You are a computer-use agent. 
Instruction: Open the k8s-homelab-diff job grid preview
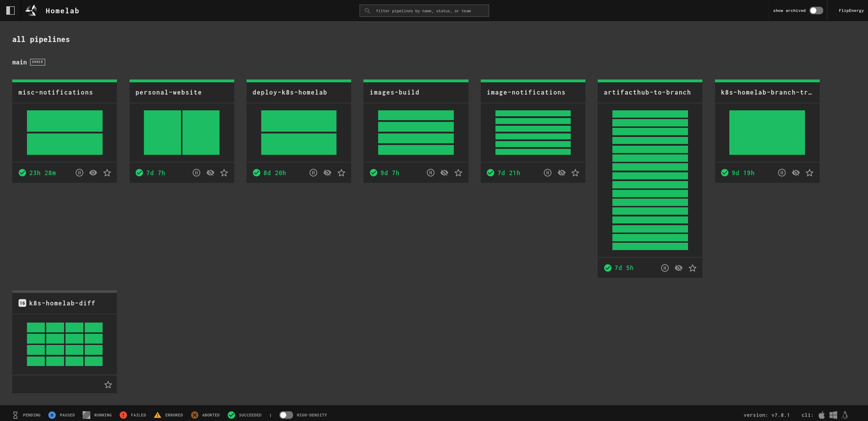tap(64, 344)
